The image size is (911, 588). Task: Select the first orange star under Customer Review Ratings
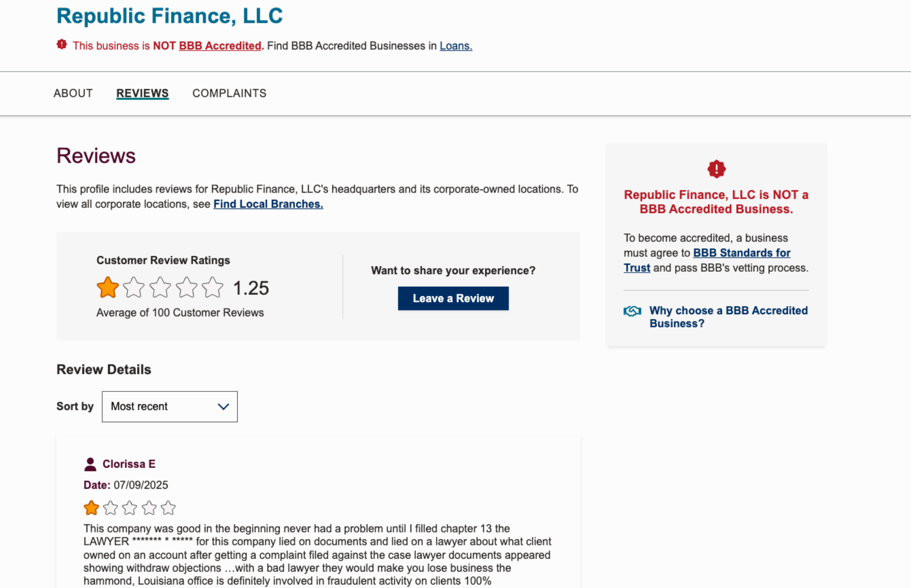click(107, 287)
